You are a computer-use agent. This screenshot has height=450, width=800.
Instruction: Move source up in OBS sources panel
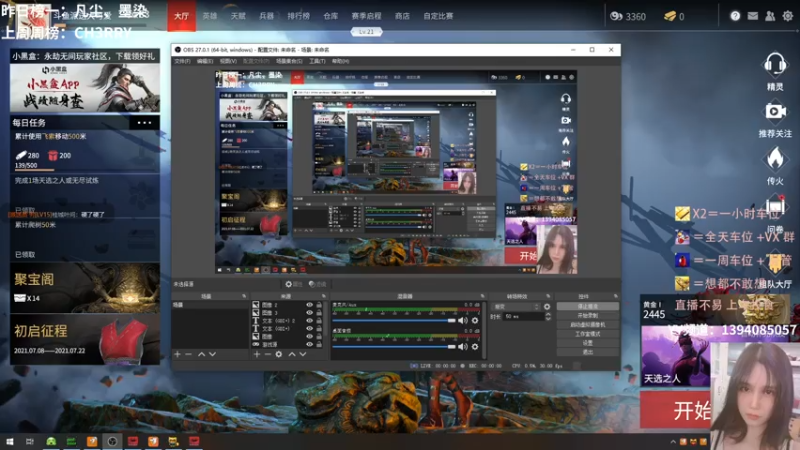point(292,354)
